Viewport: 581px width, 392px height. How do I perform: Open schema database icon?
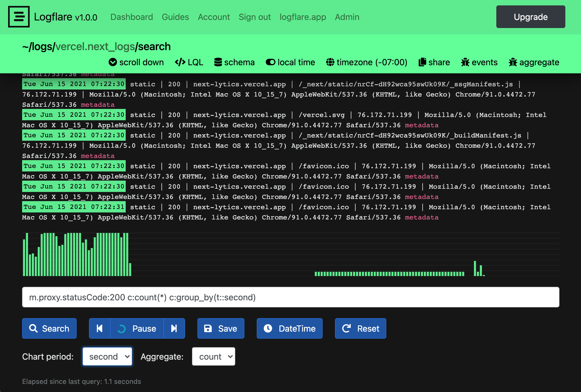(x=218, y=62)
